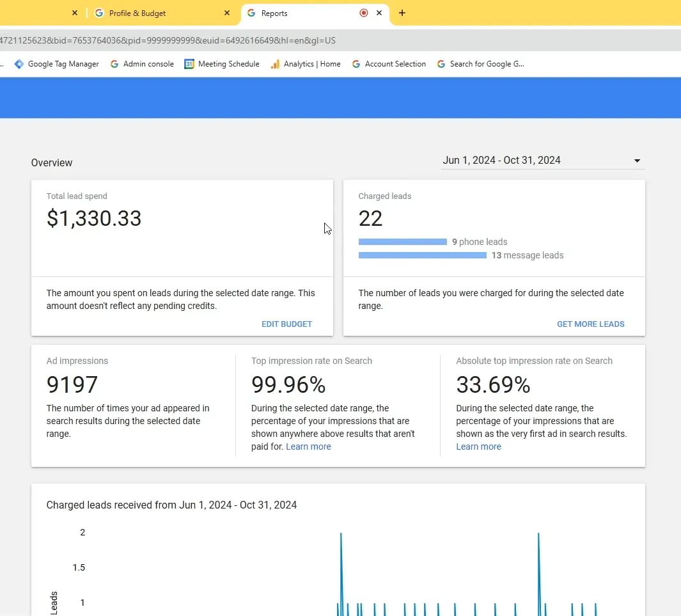Open Learn more under Absolute top impression rate
Viewport: 681px width, 616px height.
[478, 446]
